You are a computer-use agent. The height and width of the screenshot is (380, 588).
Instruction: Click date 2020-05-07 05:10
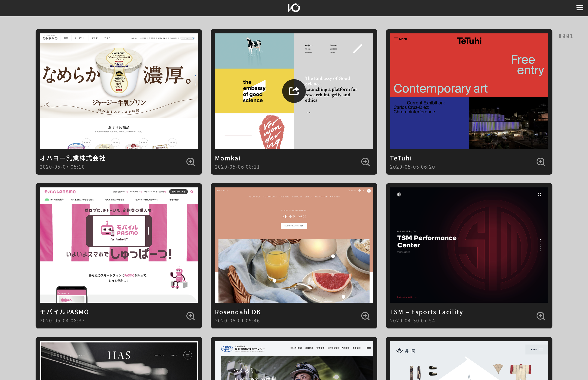(62, 167)
